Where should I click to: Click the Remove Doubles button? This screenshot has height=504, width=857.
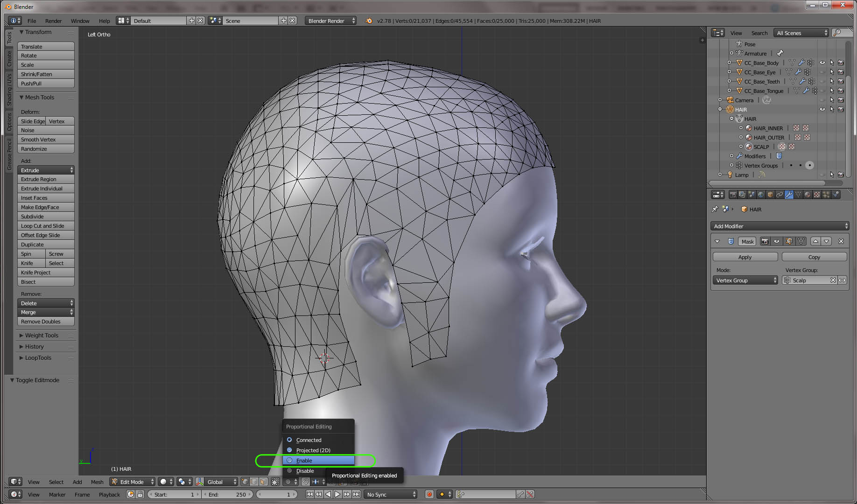pyautogui.click(x=46, y=321)
